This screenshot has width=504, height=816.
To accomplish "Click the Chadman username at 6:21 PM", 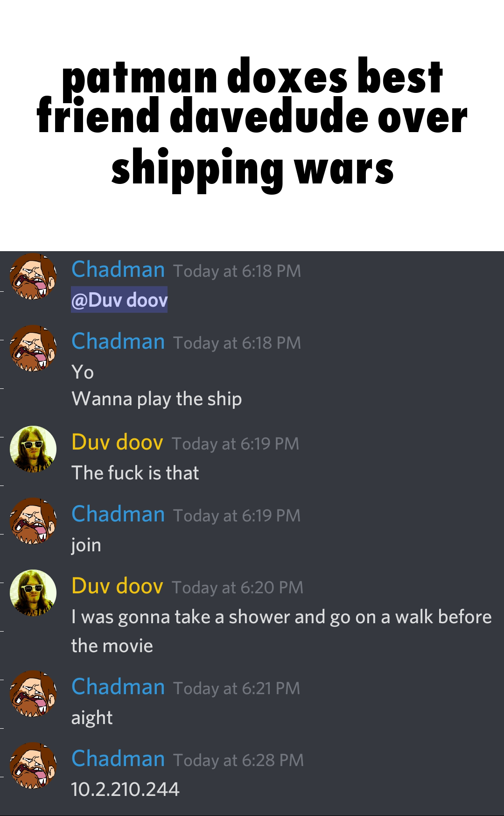I will click(118, 687).
